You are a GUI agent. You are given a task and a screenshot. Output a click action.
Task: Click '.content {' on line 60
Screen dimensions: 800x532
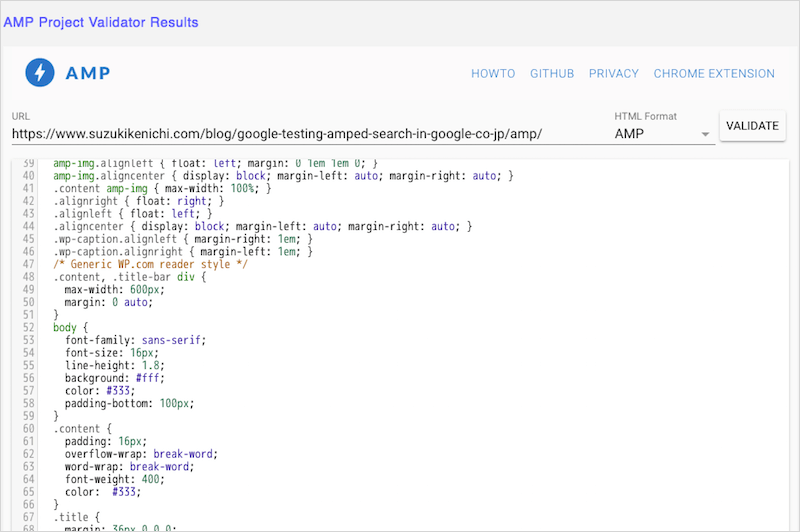point(82,428)
